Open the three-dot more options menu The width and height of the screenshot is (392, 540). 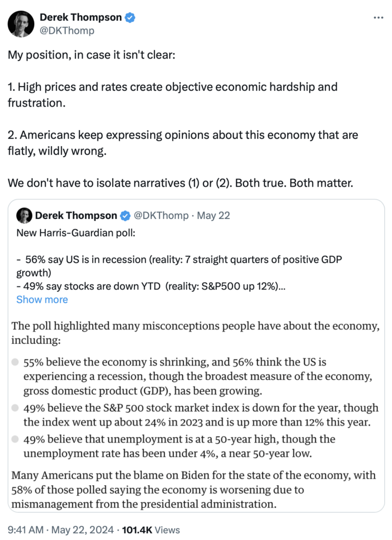pyautogui.click(x=378, y=17)
